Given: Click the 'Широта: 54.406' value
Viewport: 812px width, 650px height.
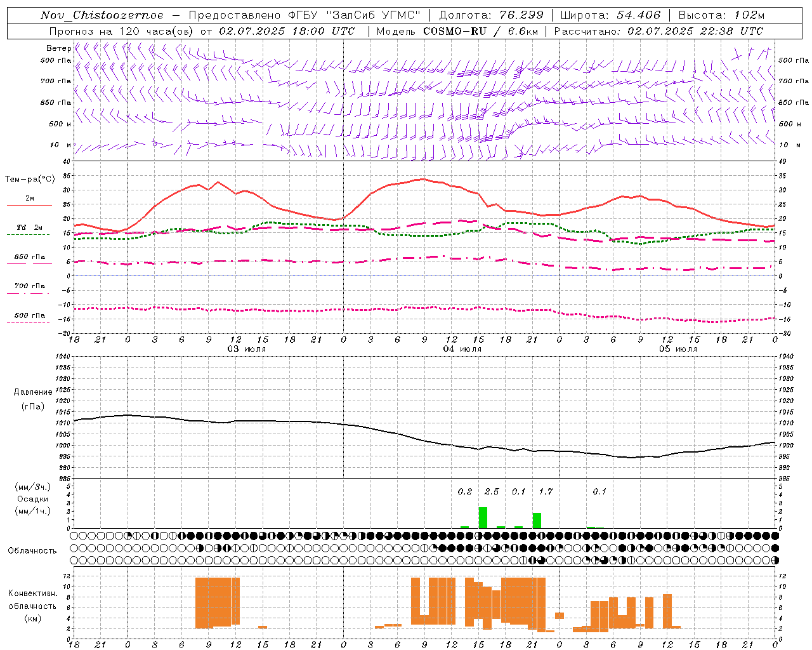Looking at the screenshot, I should coord(610,15).
